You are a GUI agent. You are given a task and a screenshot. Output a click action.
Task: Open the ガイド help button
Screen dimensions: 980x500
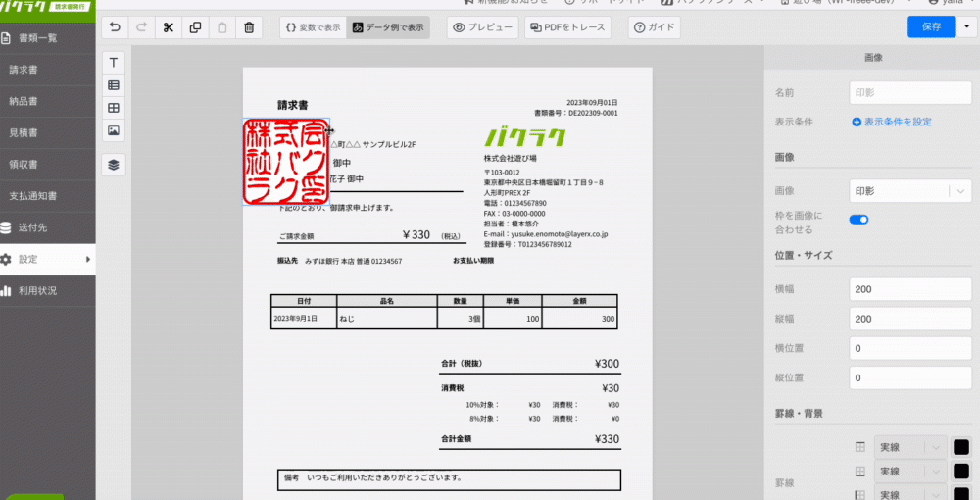coord(655,27)
